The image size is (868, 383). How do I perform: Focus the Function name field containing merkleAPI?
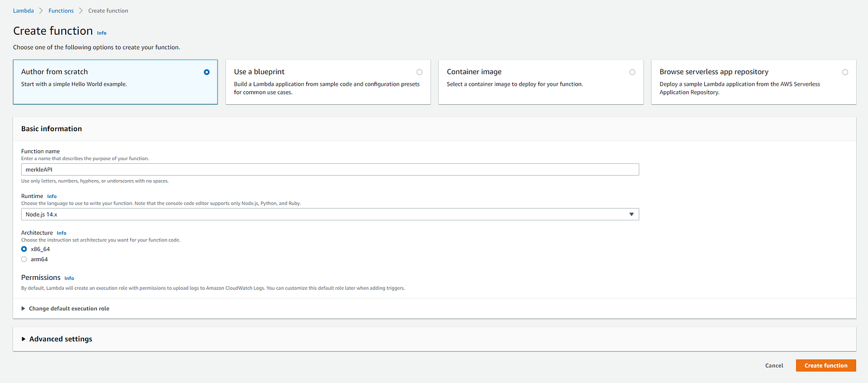pos(330,169)
